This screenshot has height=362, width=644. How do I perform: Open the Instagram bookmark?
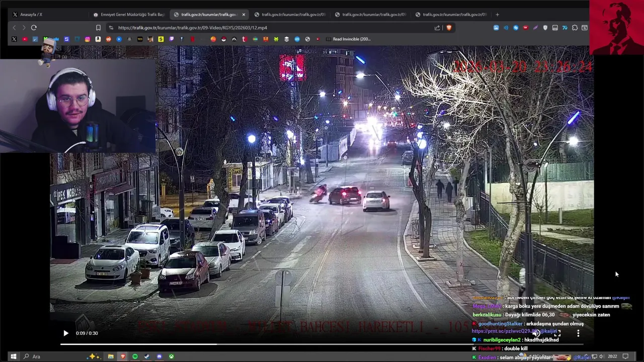[87, 39]
